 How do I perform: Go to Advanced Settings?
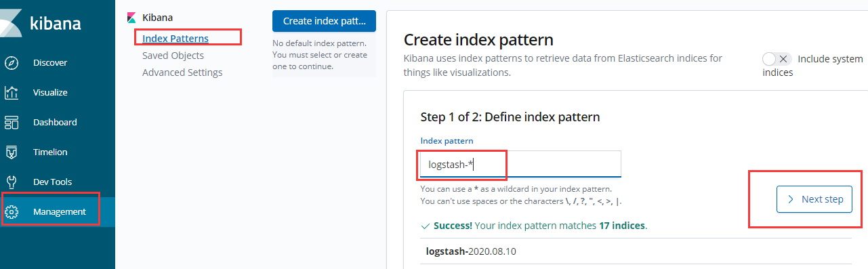[x=182, y=73]
